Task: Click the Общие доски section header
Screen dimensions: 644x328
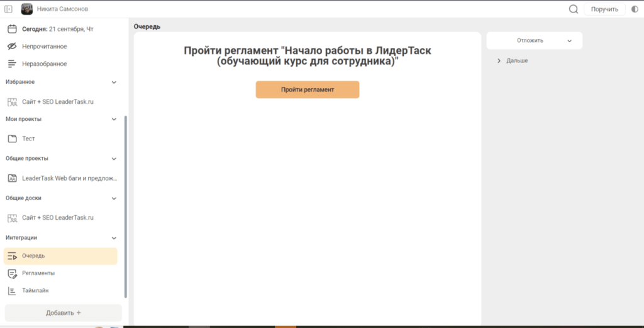Action: (x=23, y=198)
